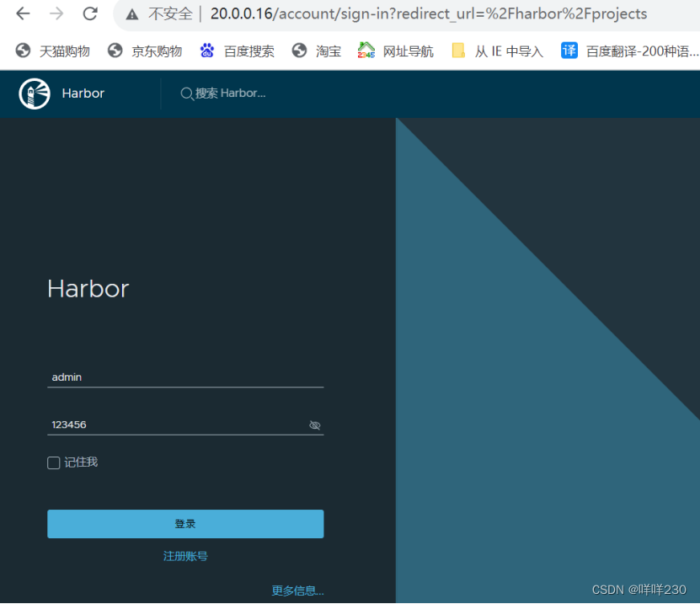The width and height of the screenshot is (700, 604).
Task: Click the 登录 login button
Action: tap(185, 524)
